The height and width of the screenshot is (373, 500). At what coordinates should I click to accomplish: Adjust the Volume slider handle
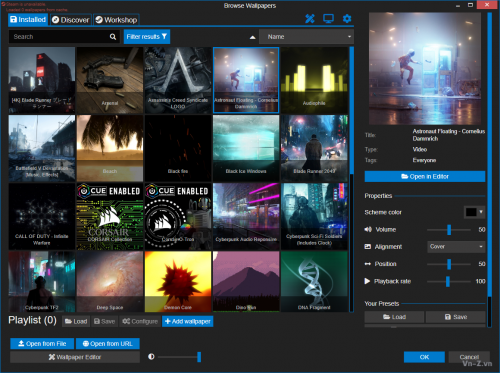(x=449, y=229)
